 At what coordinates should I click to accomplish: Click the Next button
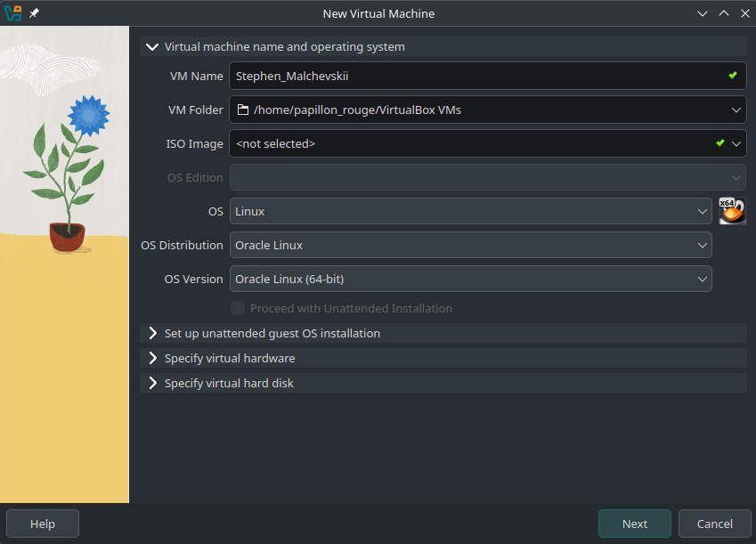tap(634, 524)
